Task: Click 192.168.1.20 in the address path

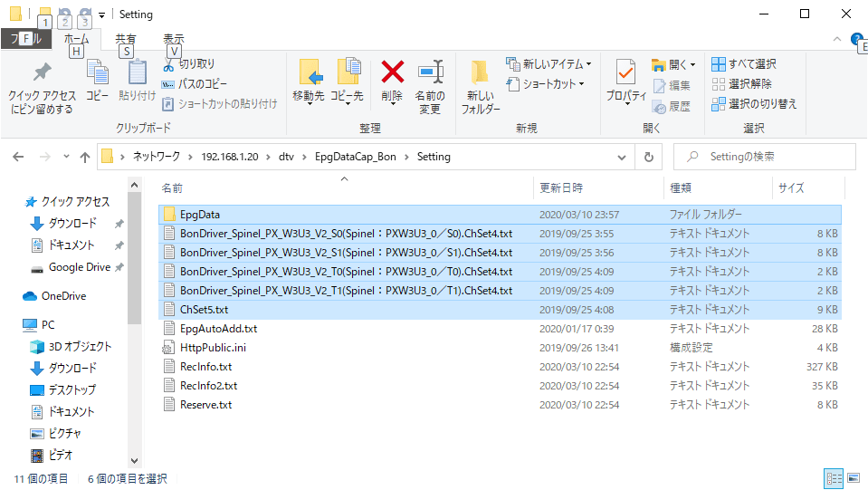Action: point(230,157)
